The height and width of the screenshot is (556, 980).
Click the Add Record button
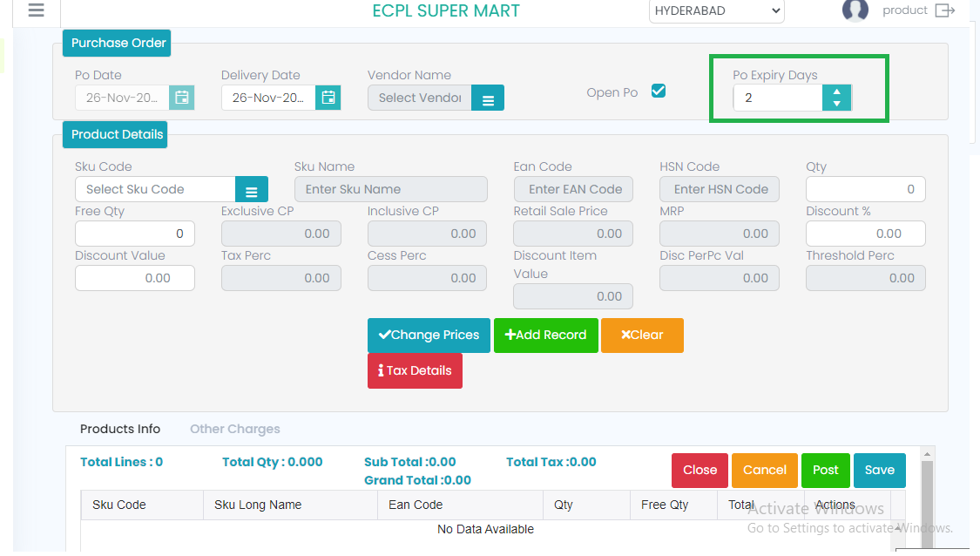click(x=545, y=336)
